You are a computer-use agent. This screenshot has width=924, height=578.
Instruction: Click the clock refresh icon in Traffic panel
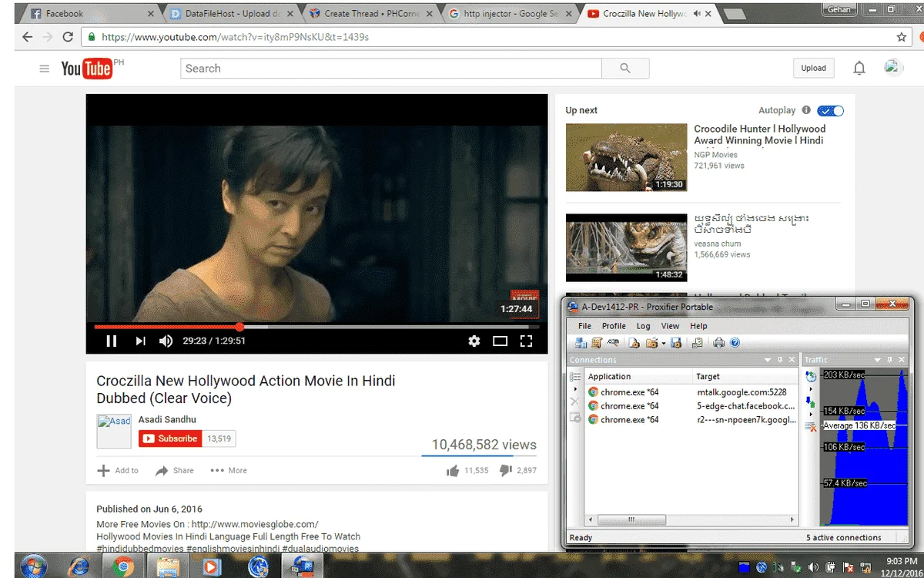(x=810, y=376)
